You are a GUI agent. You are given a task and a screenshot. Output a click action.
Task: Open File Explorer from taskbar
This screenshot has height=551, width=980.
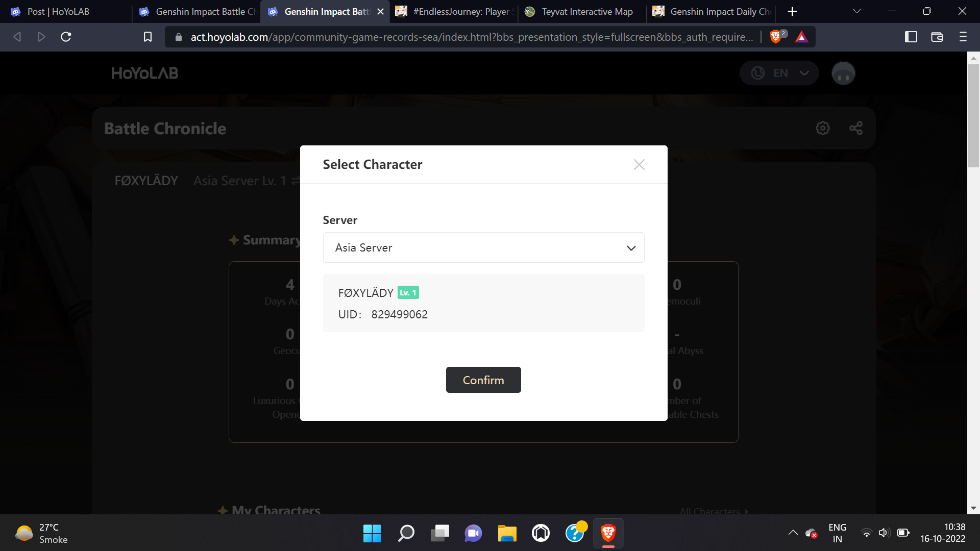[507, 533]
